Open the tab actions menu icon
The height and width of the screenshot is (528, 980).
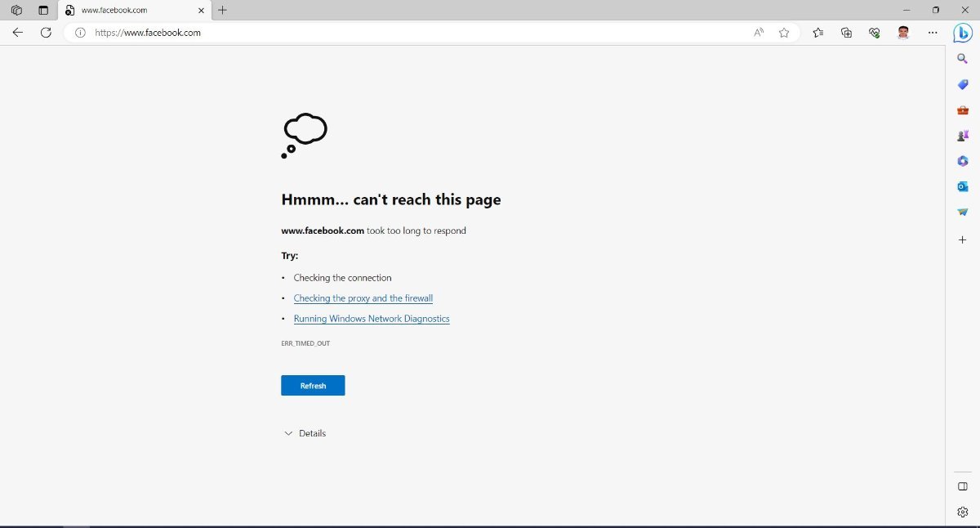43,10
